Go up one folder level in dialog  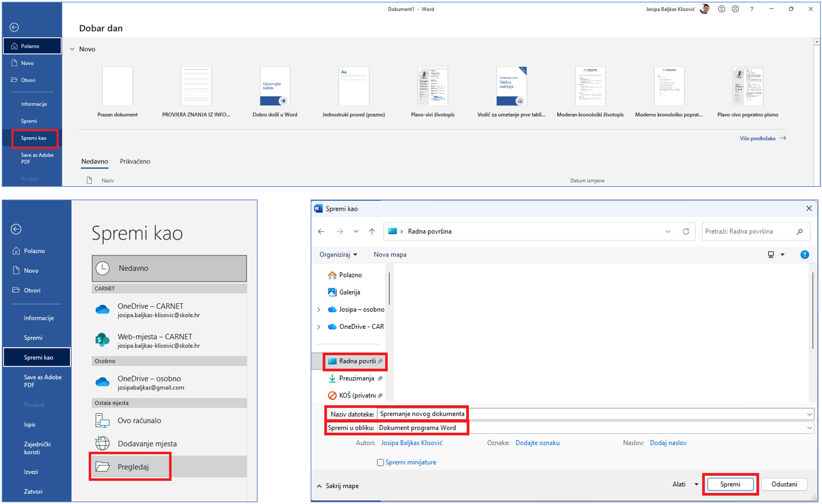coord(372,231)
